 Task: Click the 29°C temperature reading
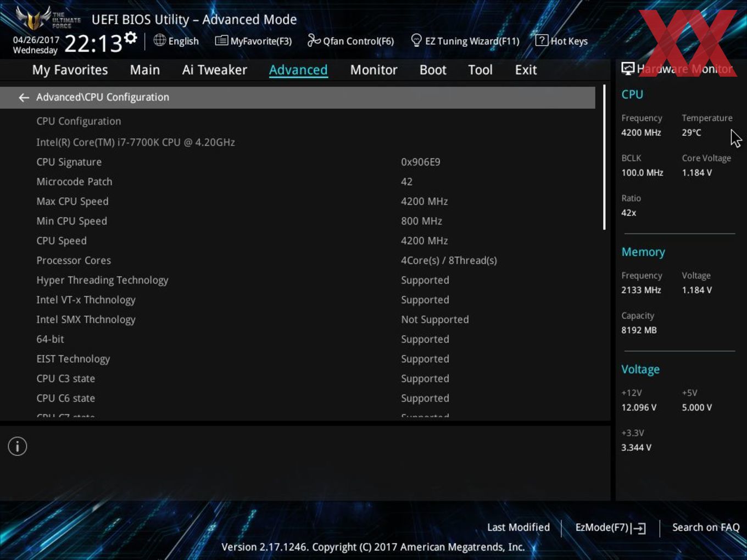(x=692, y=132)
